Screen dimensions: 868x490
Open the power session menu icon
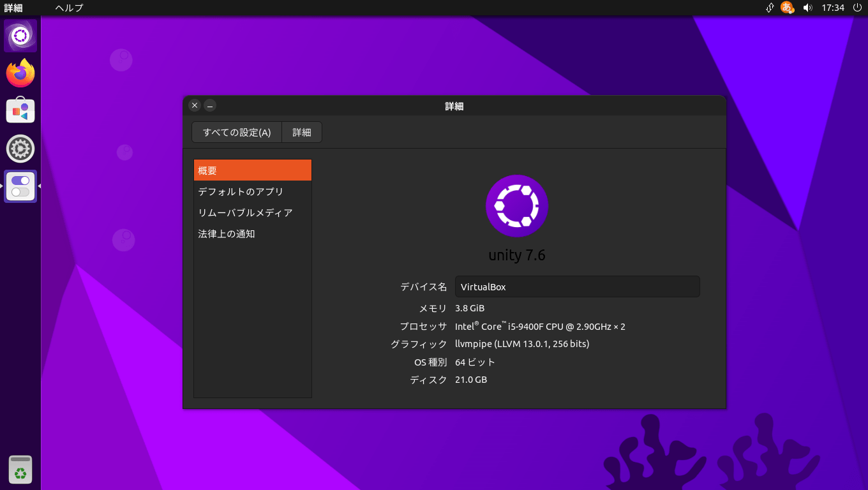pyautogui.click(x=857, y=8)
